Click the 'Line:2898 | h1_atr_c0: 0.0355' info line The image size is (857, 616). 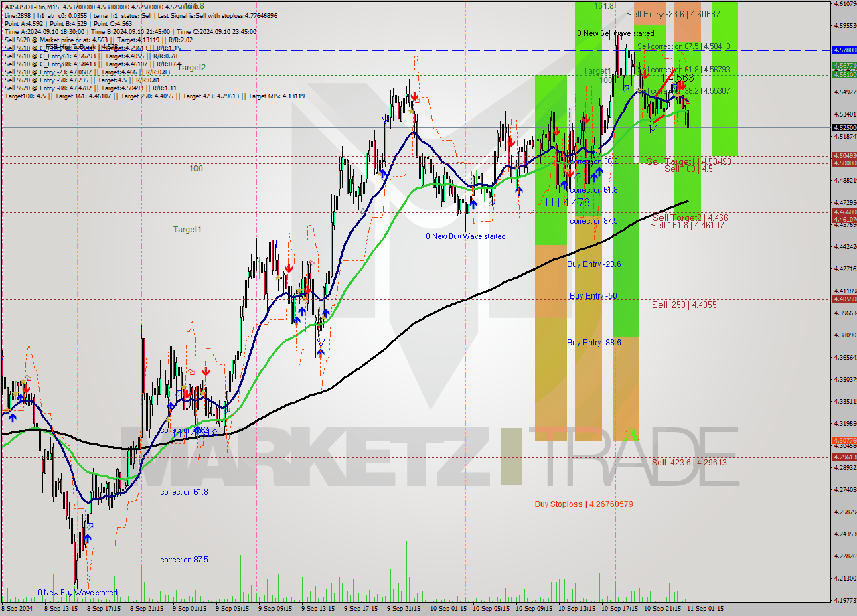[x=140, y=15]
